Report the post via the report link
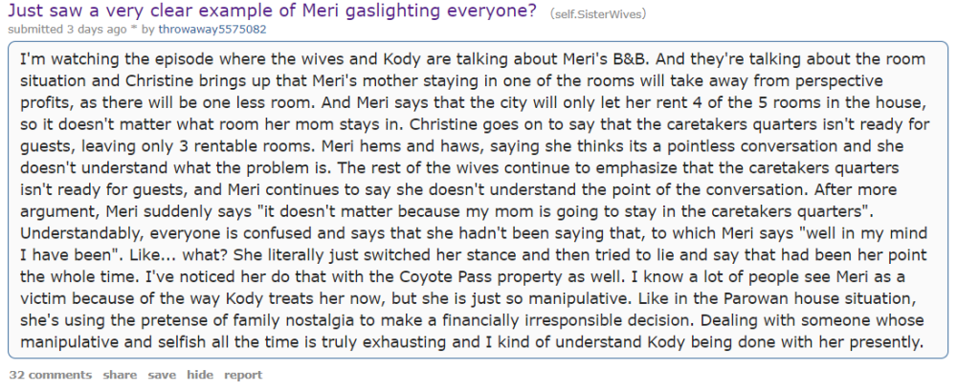Image resolution: width=980 pixels, height=391 pixels. (243, 375)
